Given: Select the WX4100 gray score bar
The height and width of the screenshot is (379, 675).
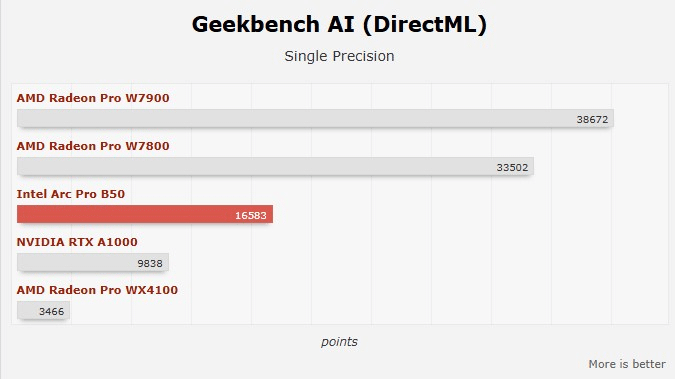Looking at the screenshot, I should click(43, 311).
